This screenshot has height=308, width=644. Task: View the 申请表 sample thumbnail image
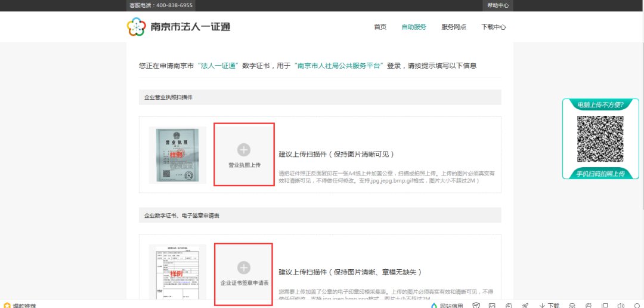coord(177,272)
